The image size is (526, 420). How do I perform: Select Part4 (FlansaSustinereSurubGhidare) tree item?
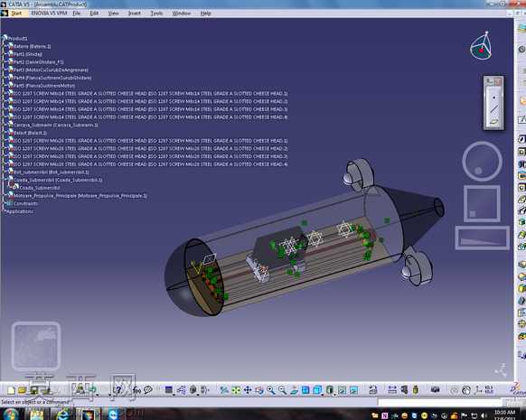(x=52, y=78)
